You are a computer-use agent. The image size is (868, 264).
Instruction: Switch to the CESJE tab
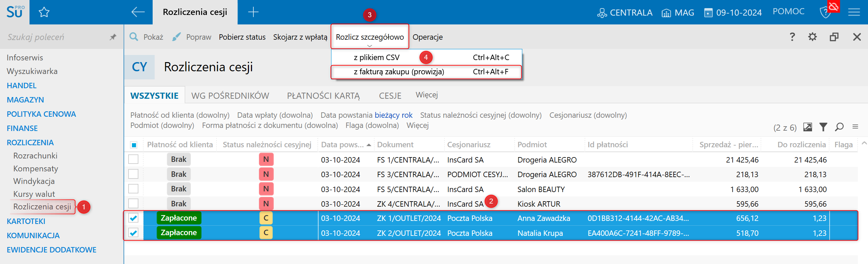(x=390, y=96)
